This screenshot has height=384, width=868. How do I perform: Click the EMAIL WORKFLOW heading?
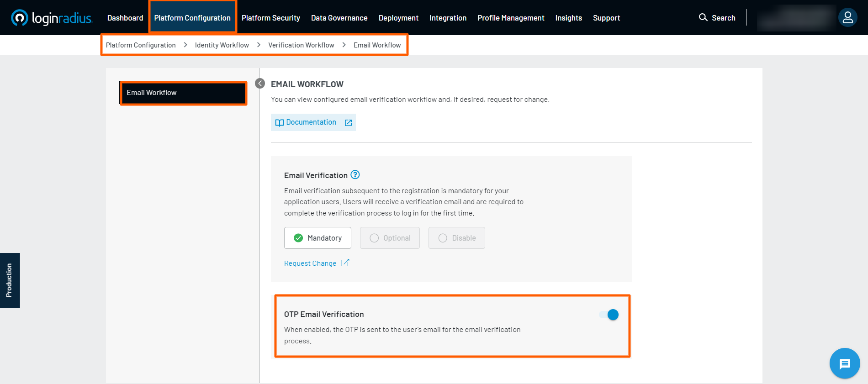[307, 84]
